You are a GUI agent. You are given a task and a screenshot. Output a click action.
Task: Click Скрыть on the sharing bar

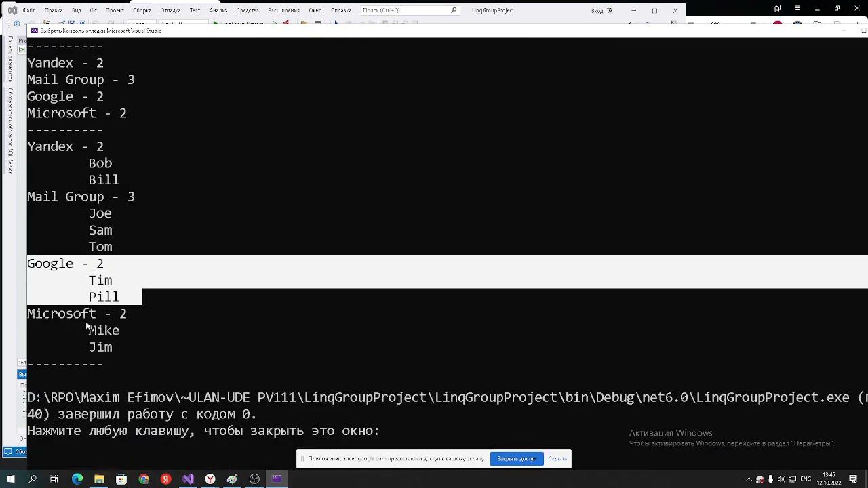pyautogui.click(x=557, y=459)
